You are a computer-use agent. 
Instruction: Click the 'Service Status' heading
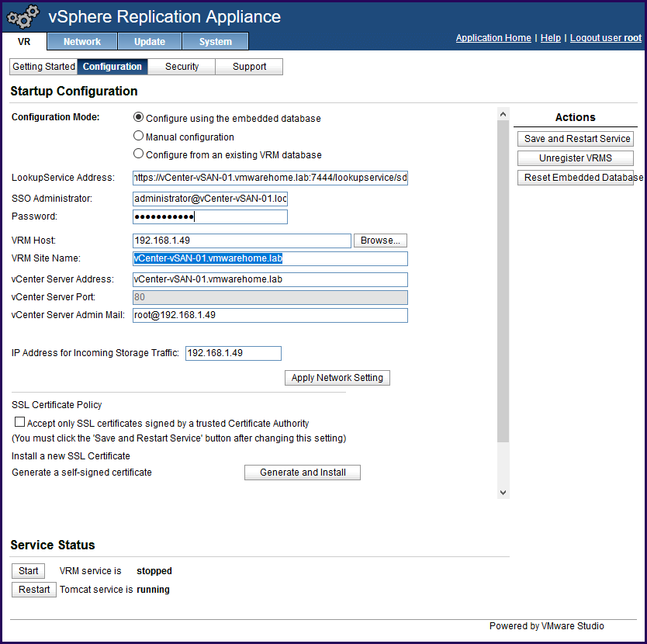pos(53,545)
